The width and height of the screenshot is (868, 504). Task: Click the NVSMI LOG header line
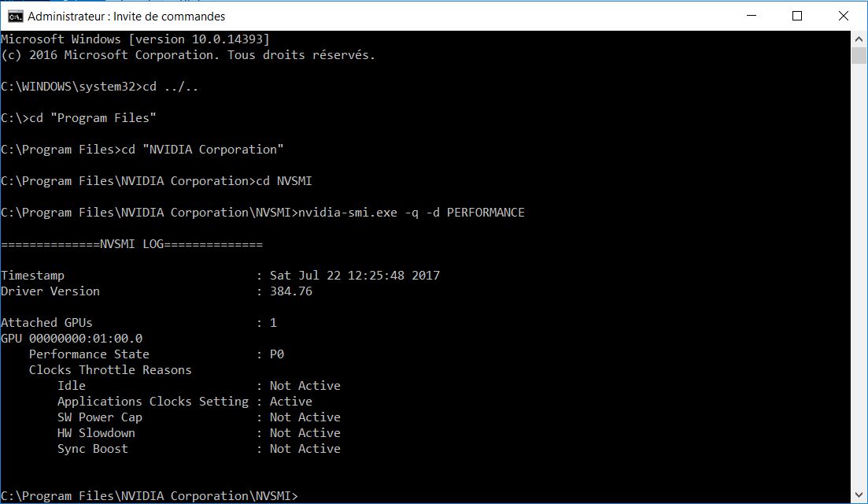pyautogui.click(x=131, y=244)
